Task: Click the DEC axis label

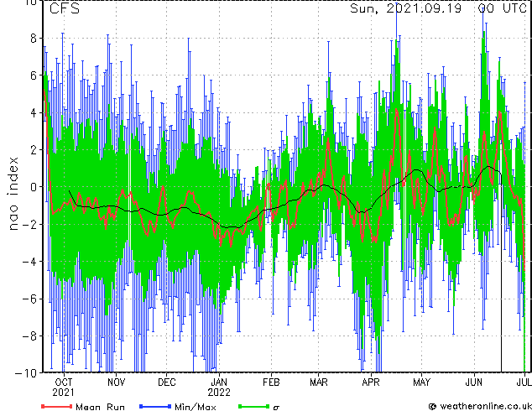Action: [167, 382]
